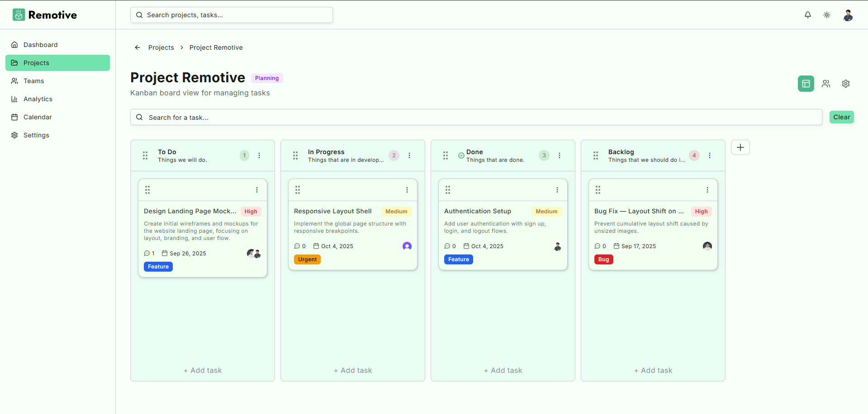Click the plus icon to add column

(x=740, y=147)
